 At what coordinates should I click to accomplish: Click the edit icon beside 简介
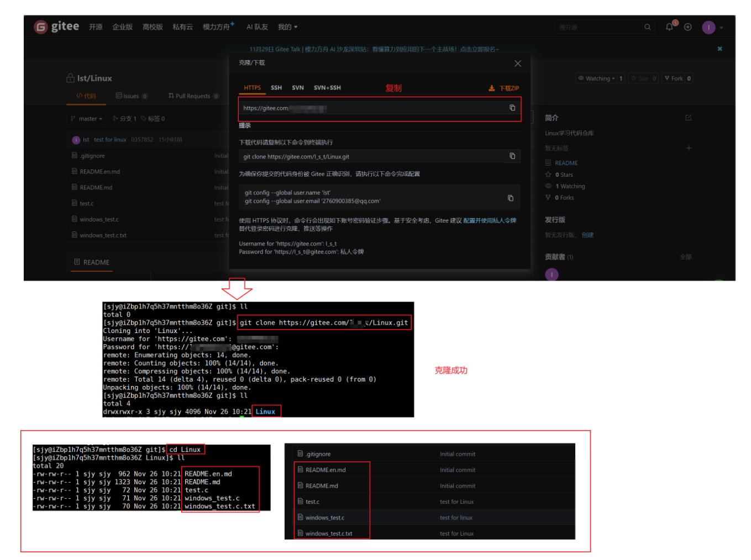688,118
